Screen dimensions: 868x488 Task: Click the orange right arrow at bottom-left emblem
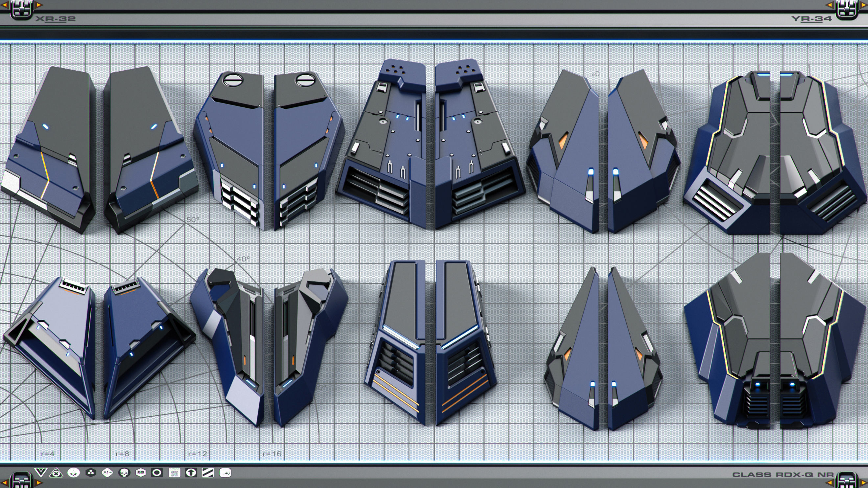click(x=39, y=483)
